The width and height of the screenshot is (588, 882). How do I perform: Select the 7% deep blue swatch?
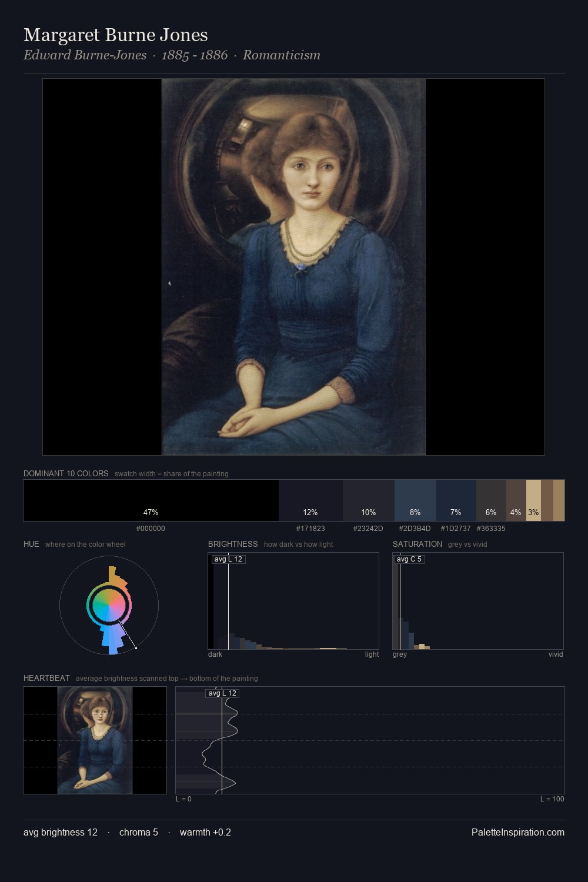pos(456,500)
